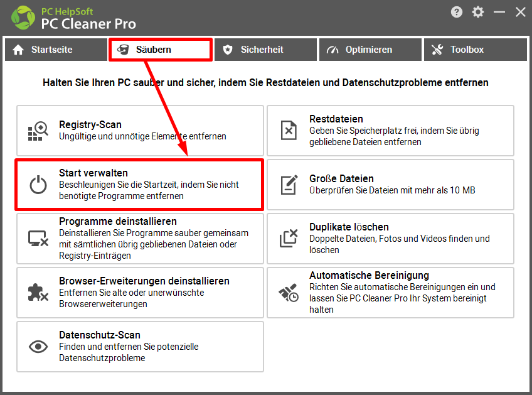Viewport: 532px width, 395px height.
Task: Click 'Deinstallieren Sie Programme sauber gemeinsam' description
Action: pos(154,244)
